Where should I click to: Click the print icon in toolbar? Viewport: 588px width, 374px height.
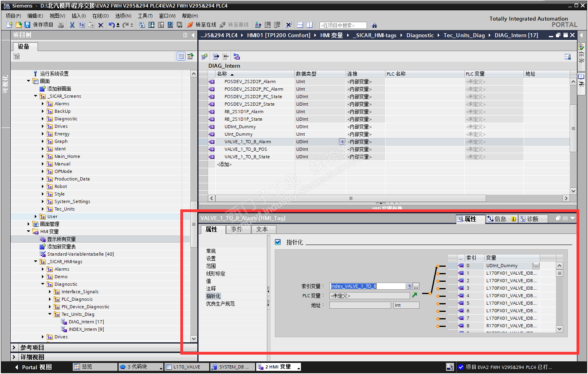click(61, 25)
